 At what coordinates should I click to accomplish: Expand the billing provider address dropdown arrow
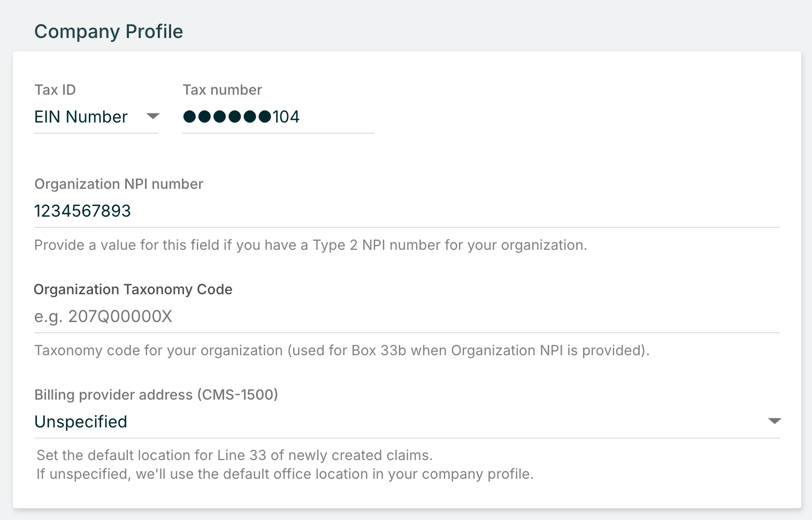tap(774, 421)
